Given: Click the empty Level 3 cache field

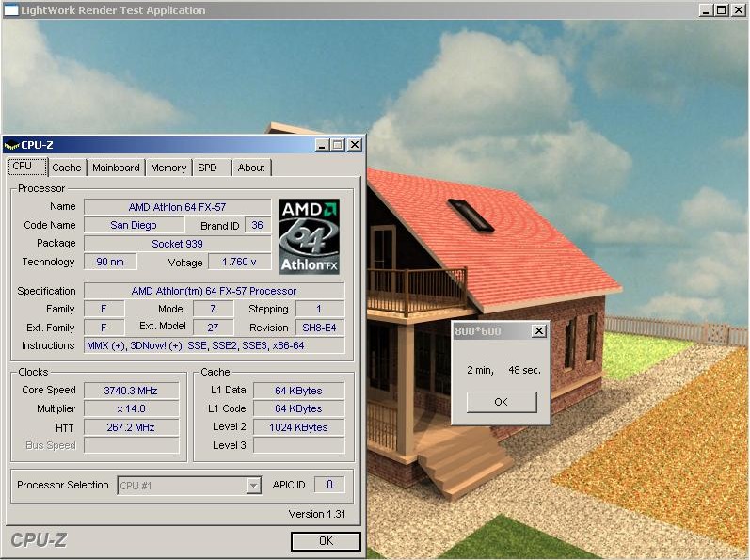Looking at the screenshot, I should click(298, 446).
